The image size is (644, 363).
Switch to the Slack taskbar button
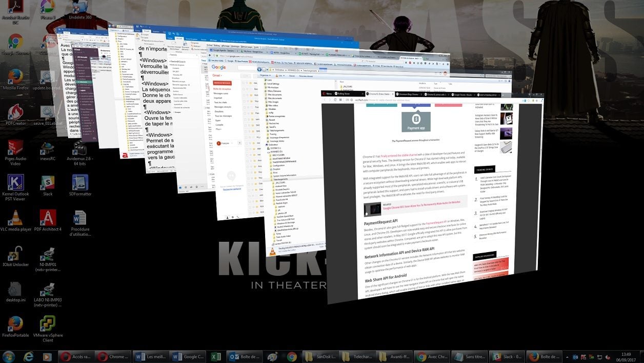tap(508, 356)
